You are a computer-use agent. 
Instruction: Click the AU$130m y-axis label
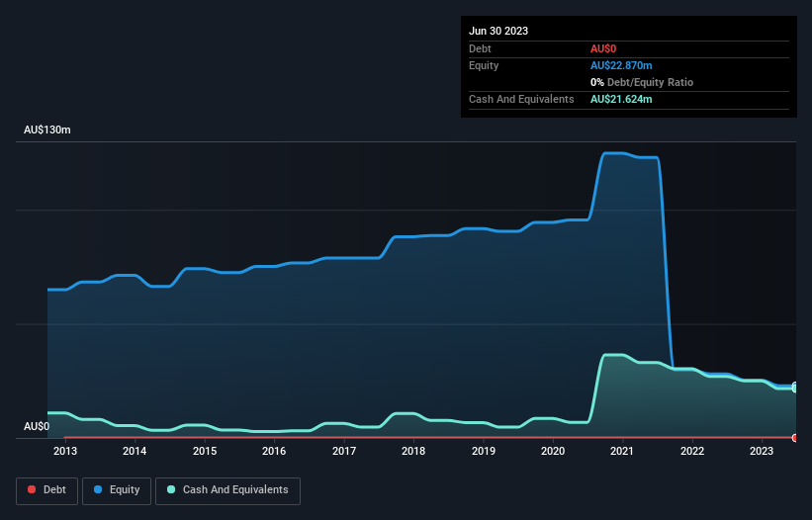(47, 130)
